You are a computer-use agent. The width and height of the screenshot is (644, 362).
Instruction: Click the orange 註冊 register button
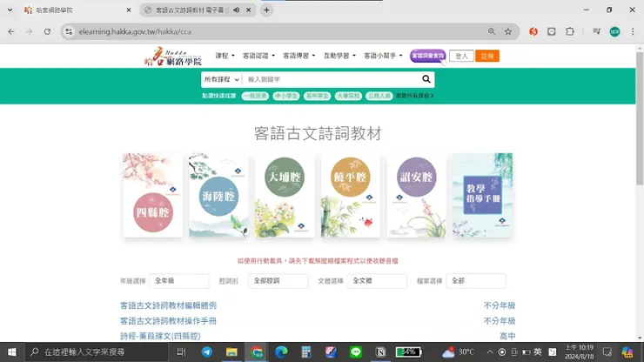(x=487, y=56)
